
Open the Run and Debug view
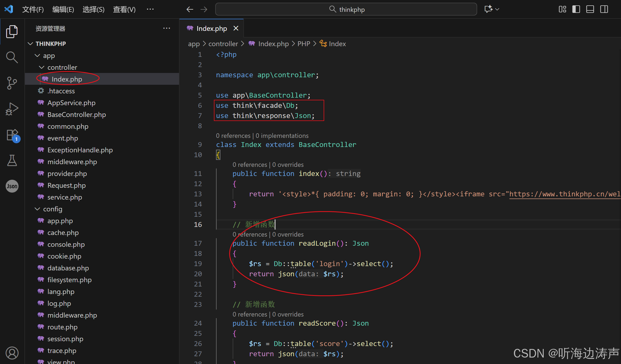tap(12, 109)
